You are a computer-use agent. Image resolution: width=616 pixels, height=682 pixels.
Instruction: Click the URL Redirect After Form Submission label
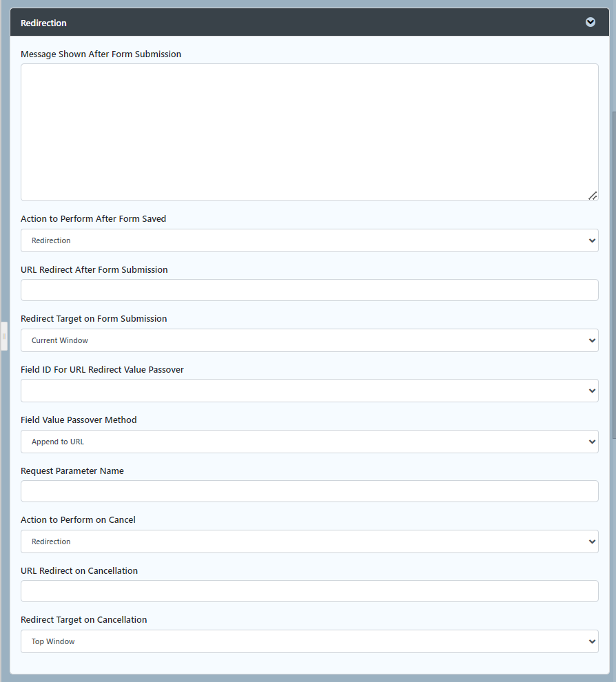[94, 270]
